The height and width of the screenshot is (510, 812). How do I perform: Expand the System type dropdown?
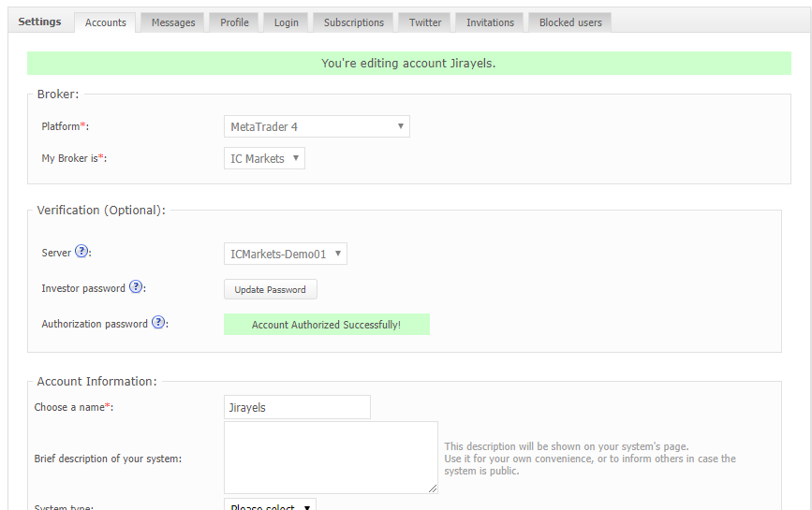tap(270, 506)
